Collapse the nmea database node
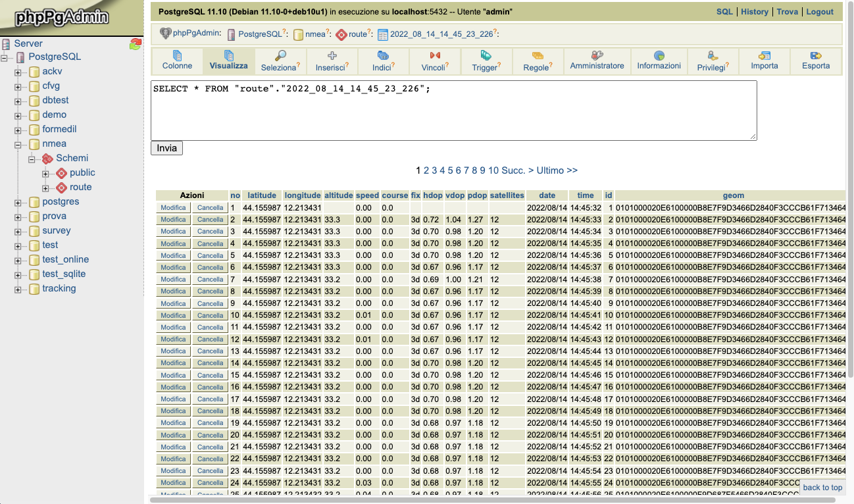854x504 pixels. (x=18, y=144)
